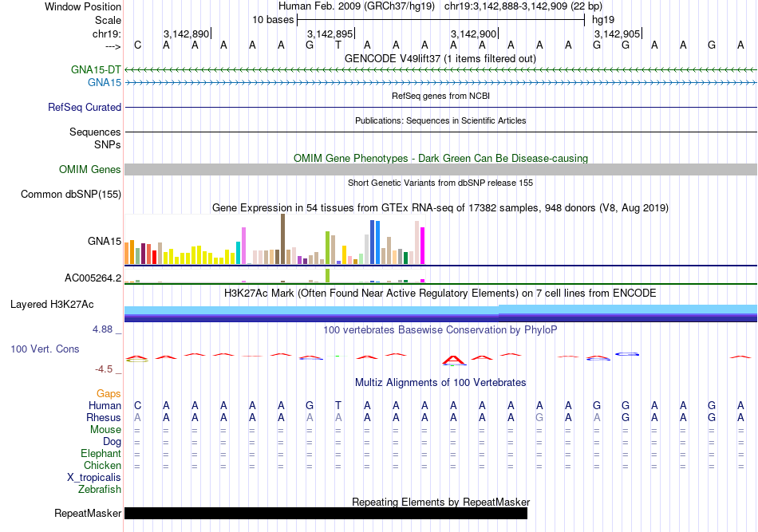The height and width of the screenshot is (532, 758).
Task: Select the Zebrafish alignment row label
Action: pyautogui.click(x=100, y=490)
